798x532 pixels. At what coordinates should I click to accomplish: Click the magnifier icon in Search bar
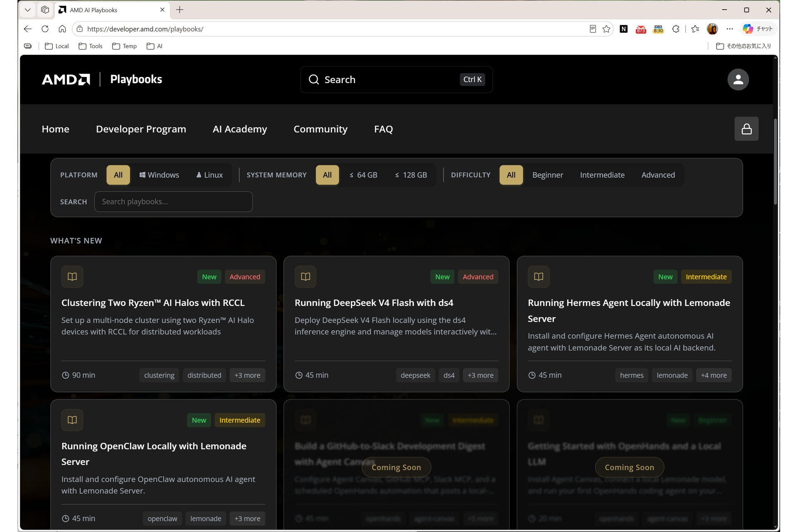314,79
